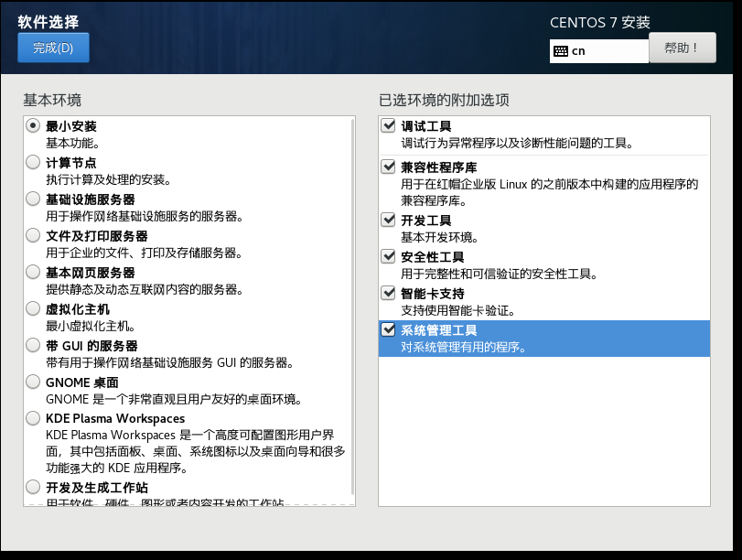
Task: Click the 基本环境 section heading
Action: coord(52,100)
